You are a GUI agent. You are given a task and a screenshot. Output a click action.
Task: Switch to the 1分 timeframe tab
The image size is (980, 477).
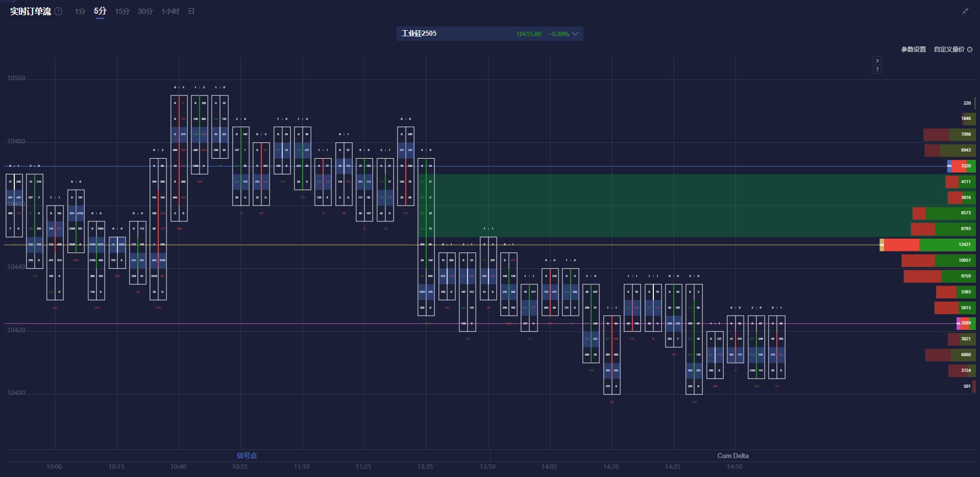tap(80, 11)
